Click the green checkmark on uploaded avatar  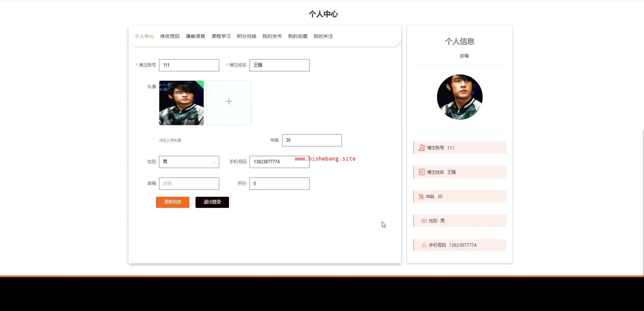coord(201,83)
